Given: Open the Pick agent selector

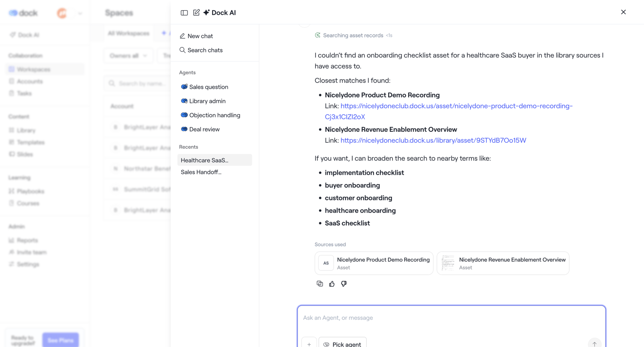Looking at the screenshot, I should click(342, 344).
